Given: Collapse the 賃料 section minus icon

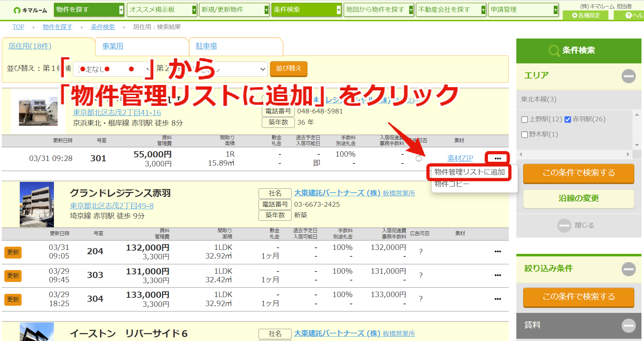Looking at the screenshot, I should coord(629,326).
